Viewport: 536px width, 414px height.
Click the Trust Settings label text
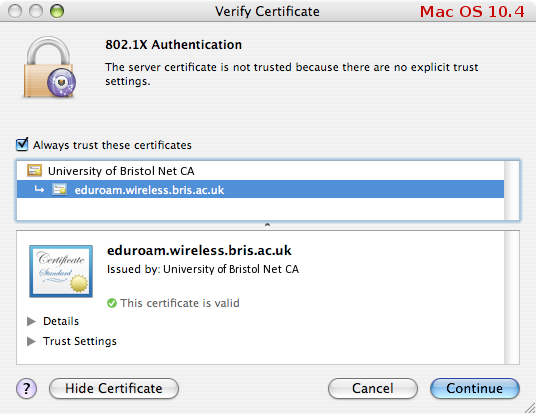[80, 341]
